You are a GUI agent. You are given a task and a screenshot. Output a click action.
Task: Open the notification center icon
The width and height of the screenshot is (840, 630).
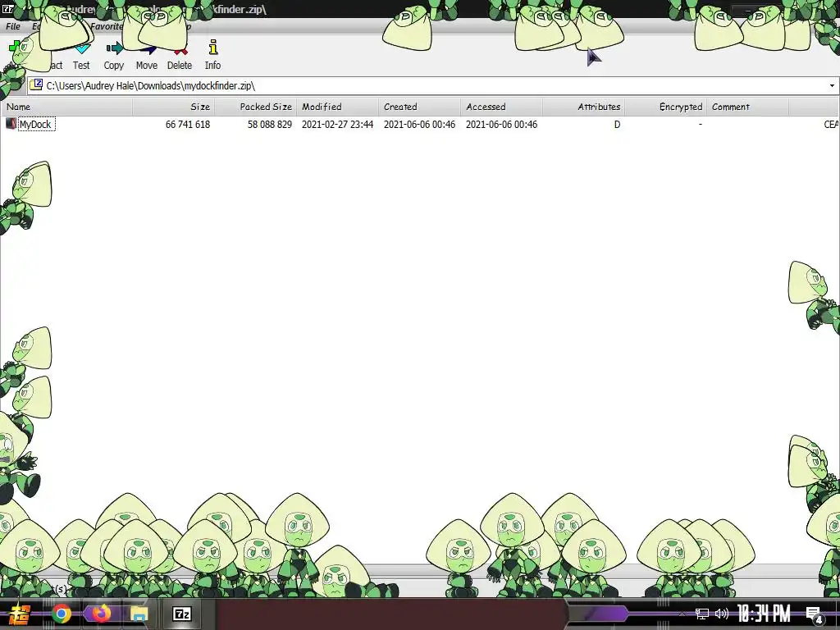click(815, 615)
